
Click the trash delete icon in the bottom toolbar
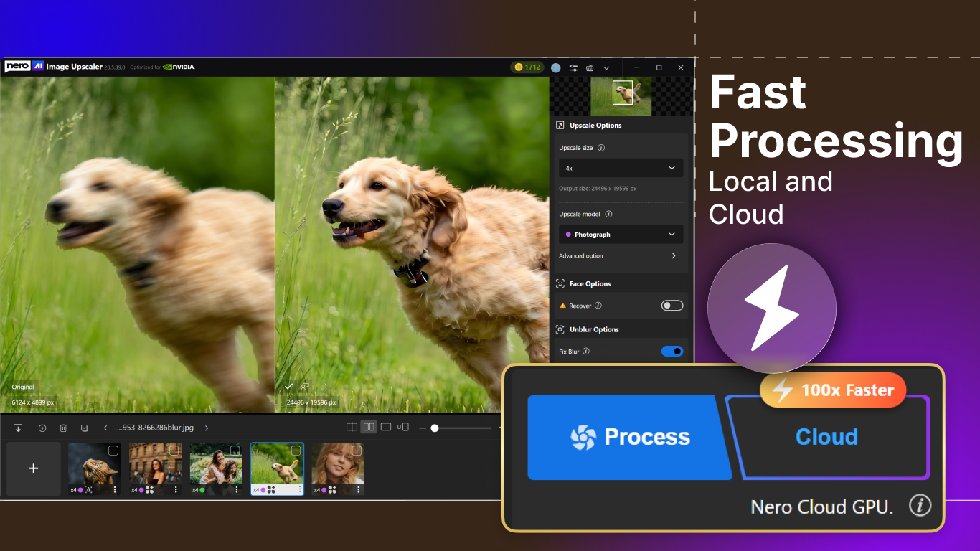click(x=63, y=428)
